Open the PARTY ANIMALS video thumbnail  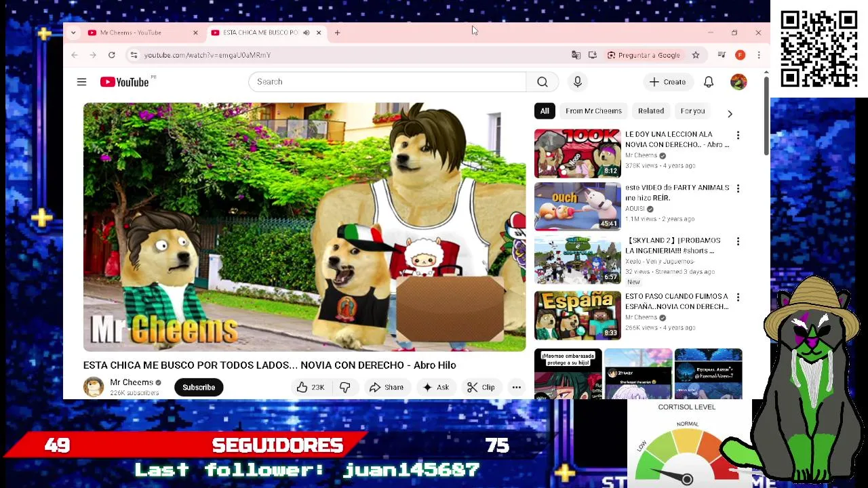[x=578, y=207]
